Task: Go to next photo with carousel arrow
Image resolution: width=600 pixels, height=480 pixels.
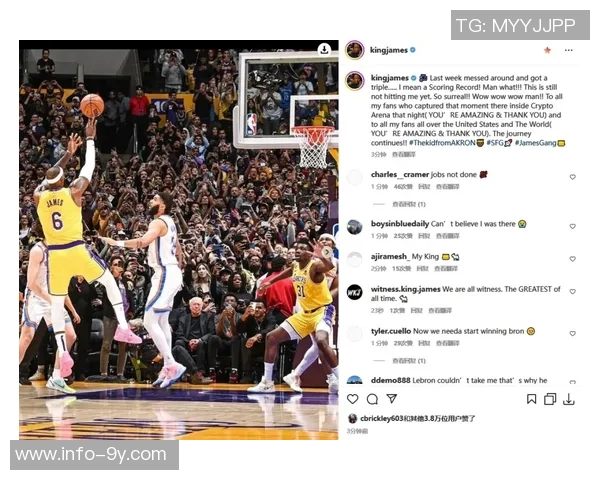Action: point(327,252)
